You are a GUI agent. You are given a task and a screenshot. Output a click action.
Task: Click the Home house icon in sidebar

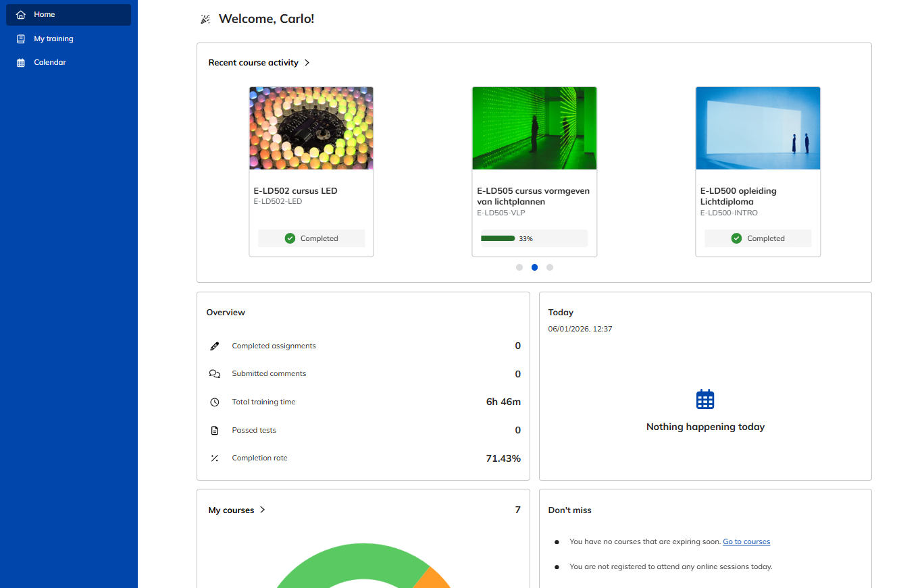tap(21, 15)
